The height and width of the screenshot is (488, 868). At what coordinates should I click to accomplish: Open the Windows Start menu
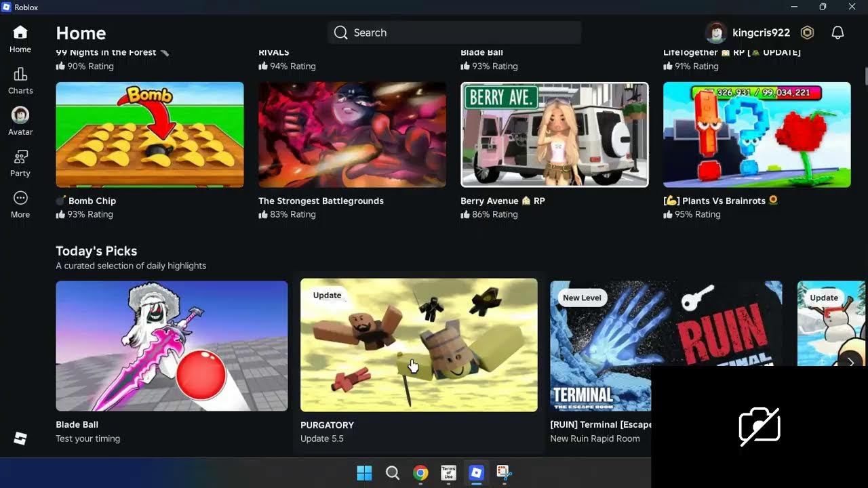pos(364,472)
